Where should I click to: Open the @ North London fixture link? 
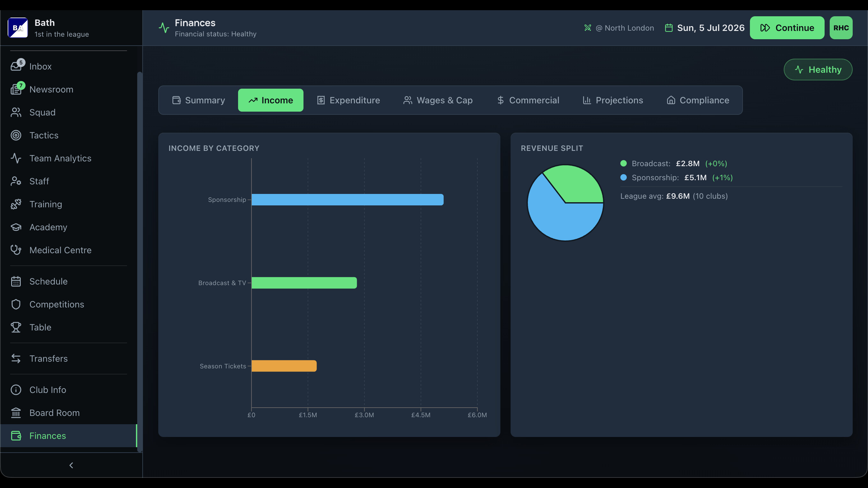619,28
